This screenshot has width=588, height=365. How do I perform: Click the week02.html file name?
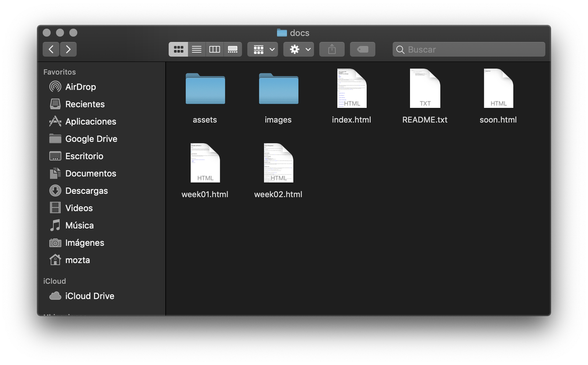tap(278, 194)
